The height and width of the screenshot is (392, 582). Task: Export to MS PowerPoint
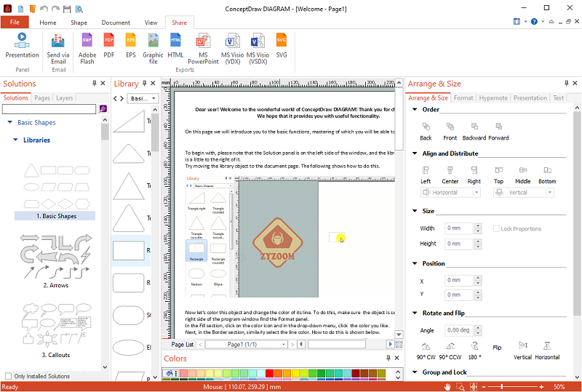coord(203,49)
